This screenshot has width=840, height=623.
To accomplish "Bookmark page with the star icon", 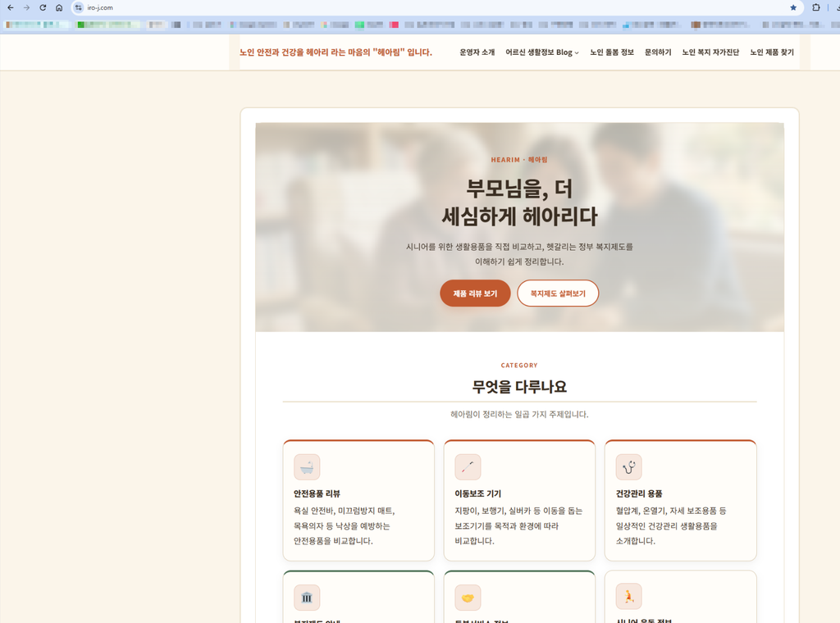I will [x=793, y=7].
